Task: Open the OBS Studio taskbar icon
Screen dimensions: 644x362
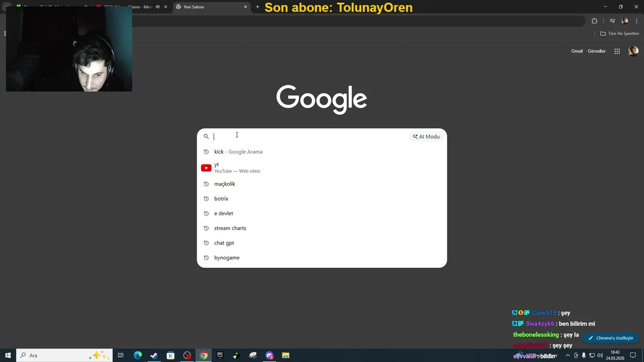Action: [x=187, y=355]
